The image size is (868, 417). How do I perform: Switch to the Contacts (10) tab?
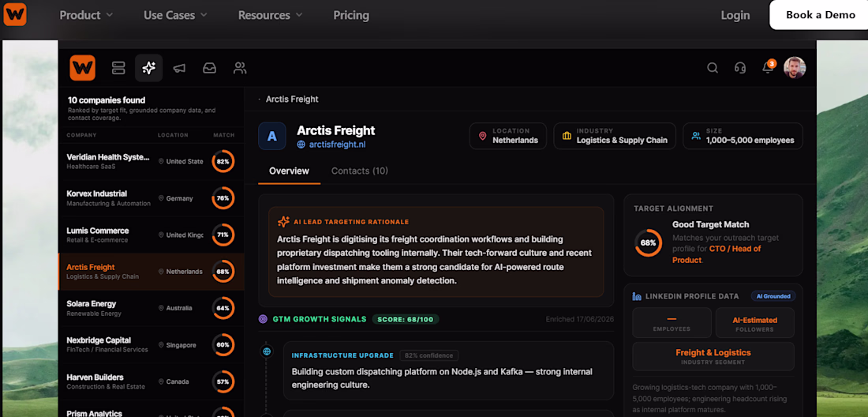coord(359,171)
